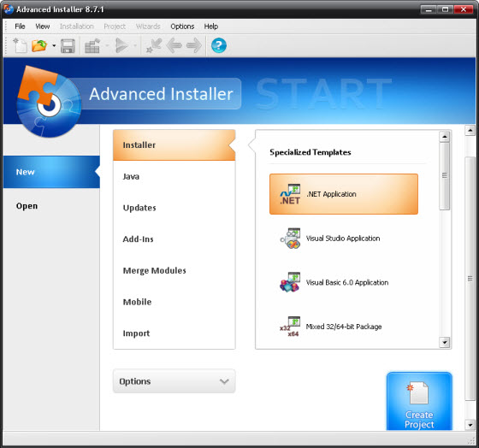
Task: Click the templates list scrollbar thumb
Action: (x=445, y=176)
